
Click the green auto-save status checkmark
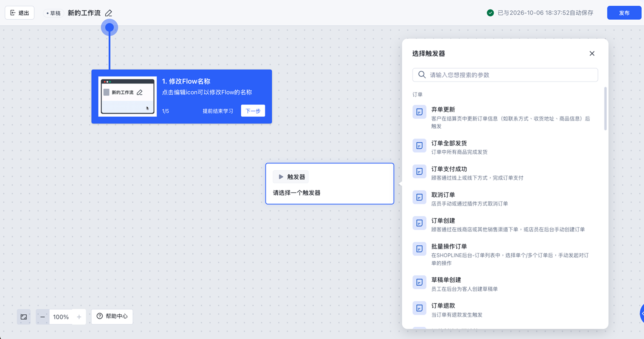(490, 13)
